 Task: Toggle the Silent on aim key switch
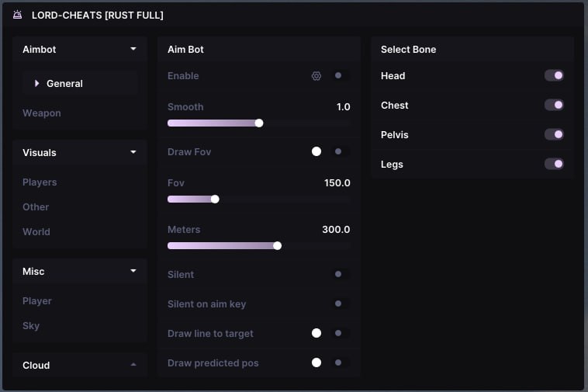(x=337, y=304)
